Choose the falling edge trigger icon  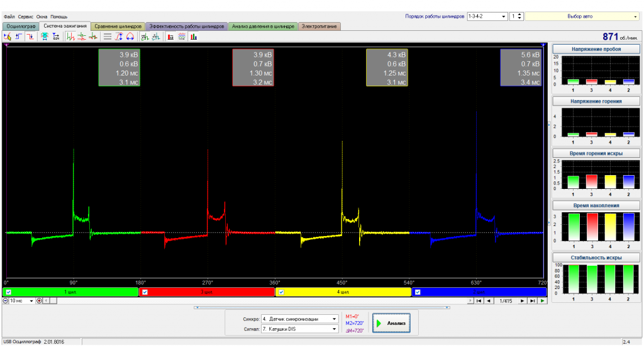30,37
